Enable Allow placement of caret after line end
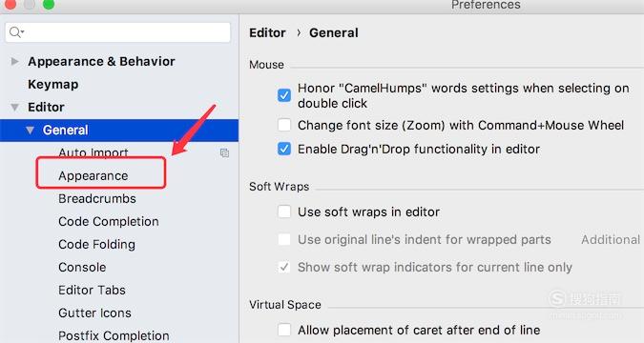Image resolution: width=644 pixels, height=343 pixels. [x=283, y=330]
